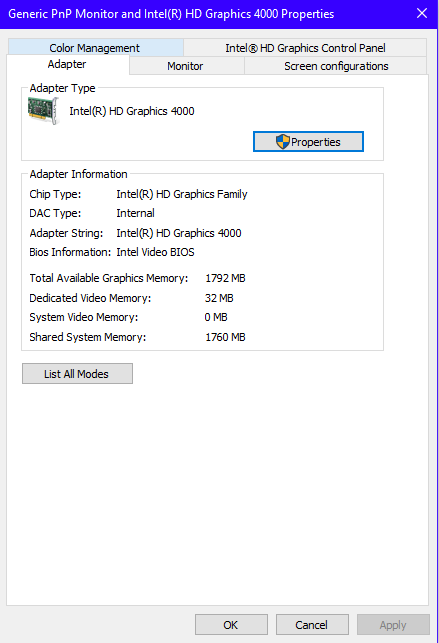Viewport: 439px width, 643px height.
Task: Click List All Modes button
Action: click(77, 374)
